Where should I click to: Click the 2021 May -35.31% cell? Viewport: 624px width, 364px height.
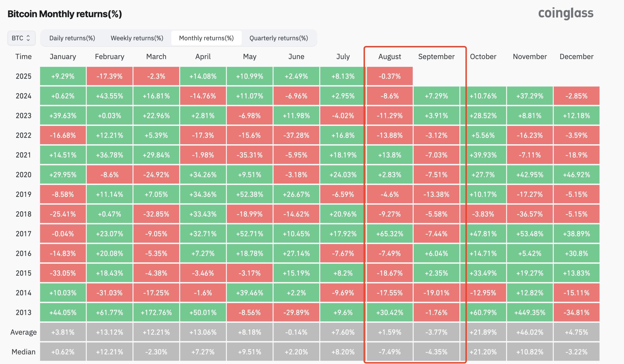pos(250,155)
